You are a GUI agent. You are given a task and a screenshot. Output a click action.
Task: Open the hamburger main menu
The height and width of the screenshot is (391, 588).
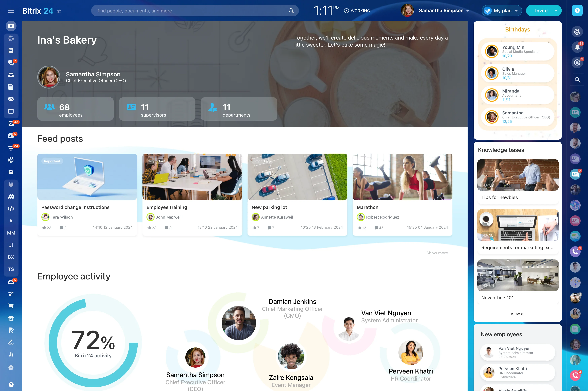pyautogui.click(x=11, y=11)
